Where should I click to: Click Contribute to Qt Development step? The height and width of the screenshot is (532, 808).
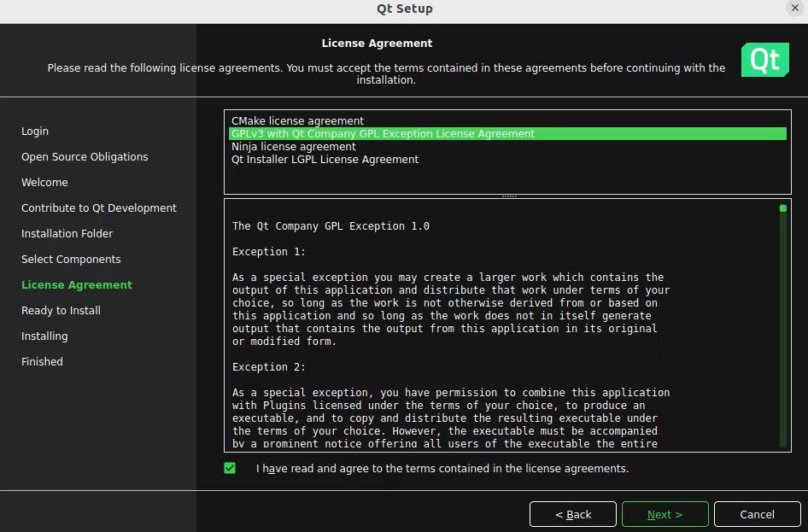click(99, 208)
